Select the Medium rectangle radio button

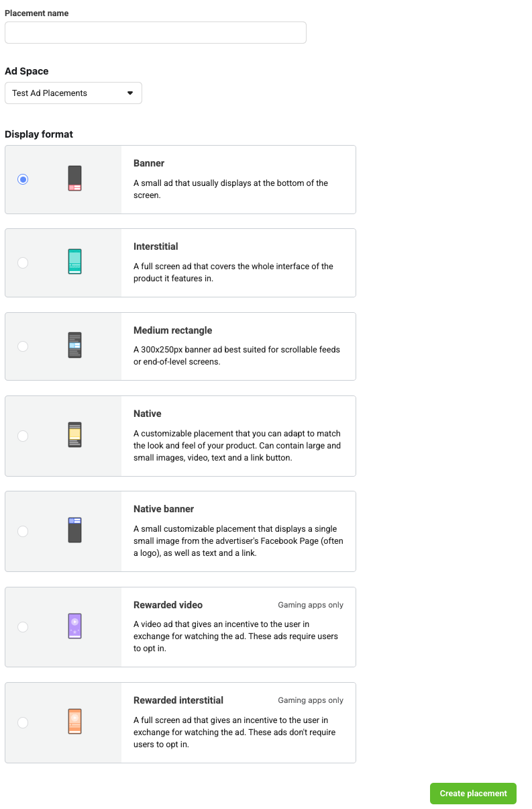pos(23,346)
